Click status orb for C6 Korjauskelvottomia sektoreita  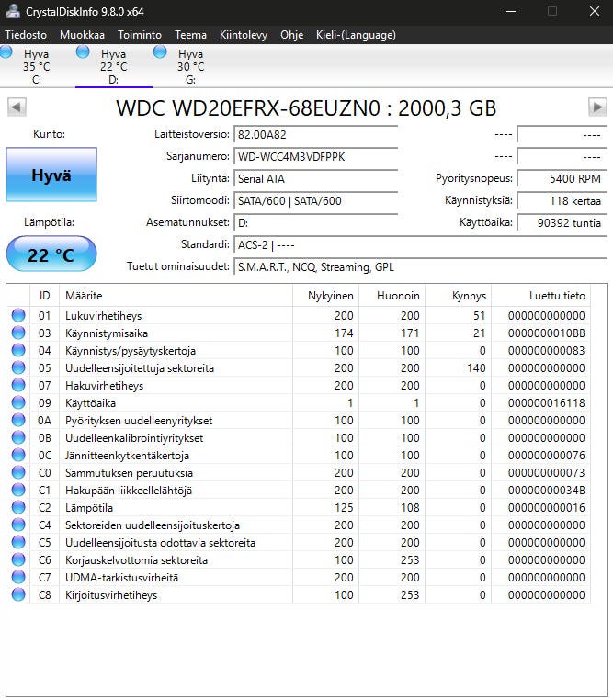click(18, 559)
